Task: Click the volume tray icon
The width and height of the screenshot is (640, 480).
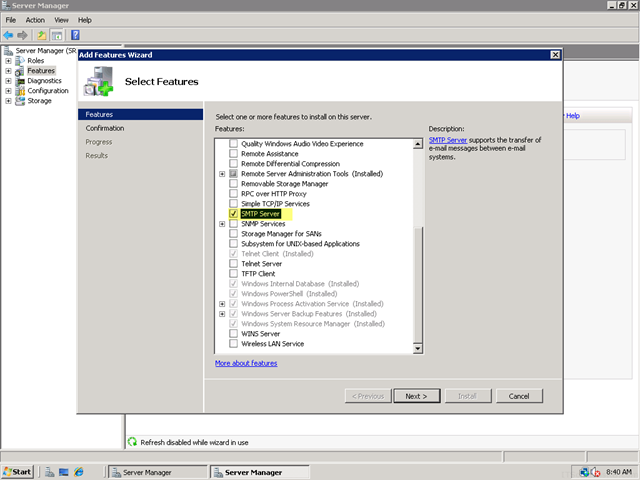Action: [596, 472]
